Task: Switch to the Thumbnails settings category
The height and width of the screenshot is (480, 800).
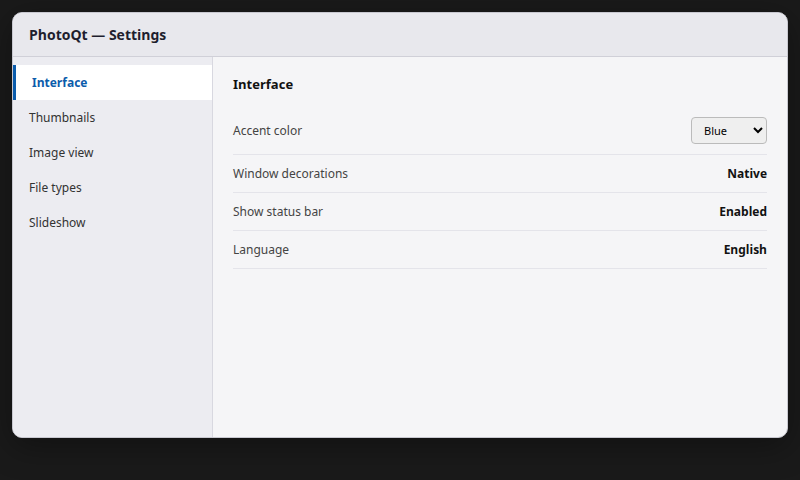Action: click(x=112, y=118)
